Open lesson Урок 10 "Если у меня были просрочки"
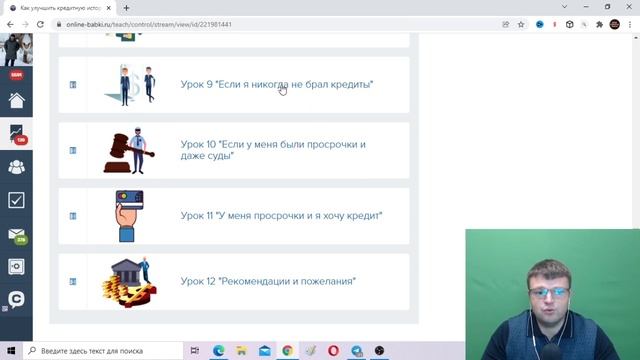Viewport: 640px width, 360px height. coord(273,150)
